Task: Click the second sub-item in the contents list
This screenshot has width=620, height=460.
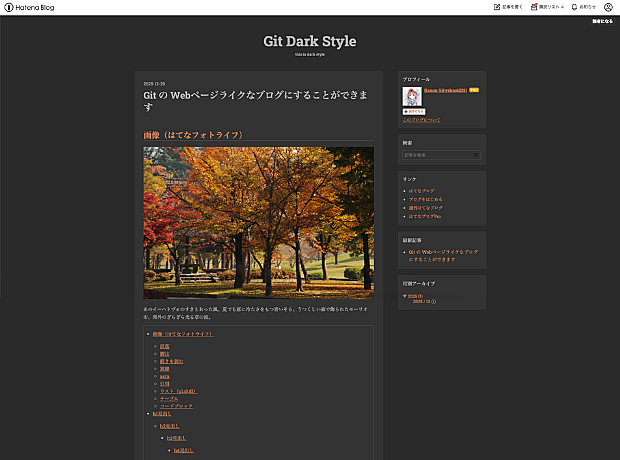Action: coord(164,354)
